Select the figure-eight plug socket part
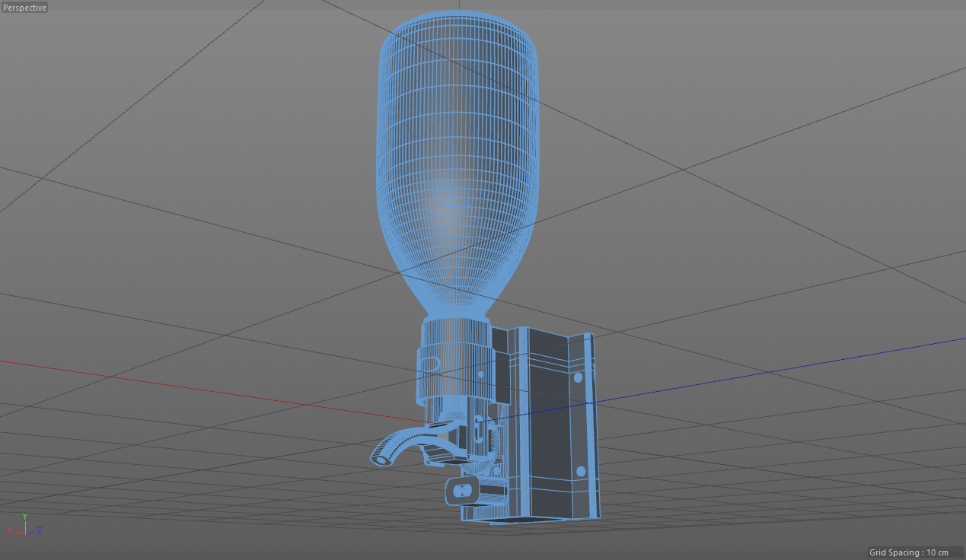 pos(461,492)
